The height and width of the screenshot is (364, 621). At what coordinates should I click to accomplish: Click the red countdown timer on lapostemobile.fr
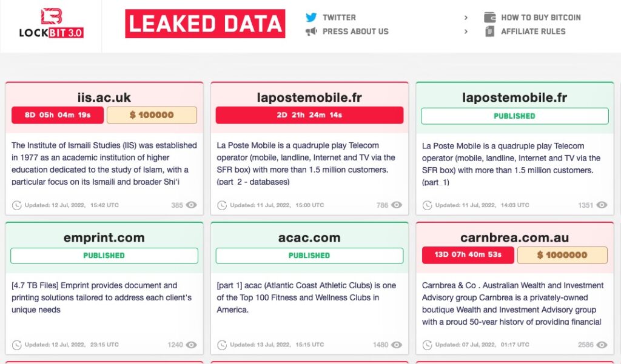[x=309, y=115]
